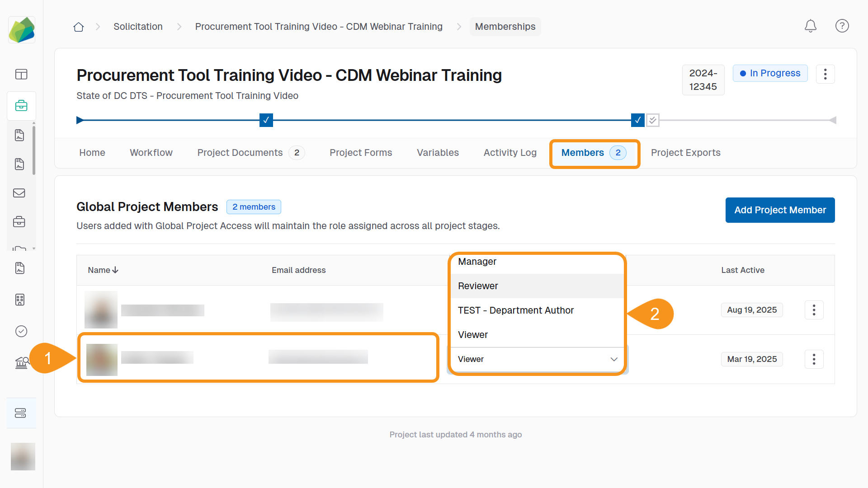The width and height of the screenshot is (868, 488).
Task: Select the checkmark approvals icon
Action: pyautogui.click(x=21, y=331)
